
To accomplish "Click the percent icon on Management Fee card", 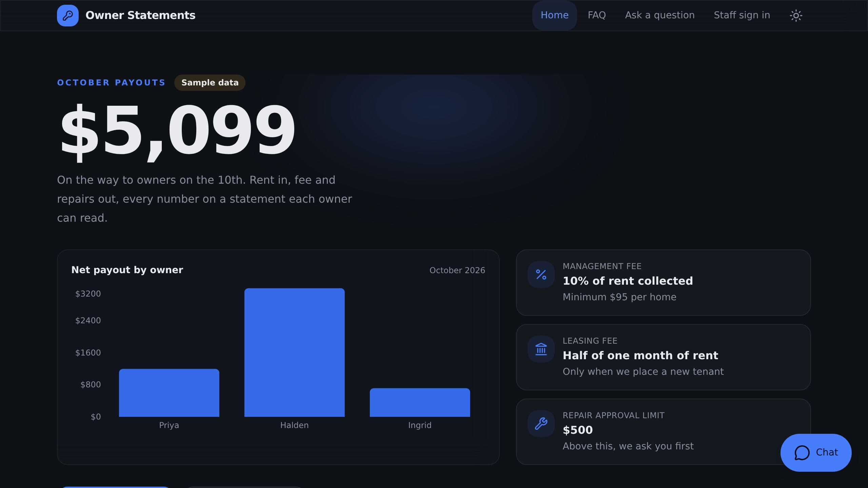I will pos(541,274).
